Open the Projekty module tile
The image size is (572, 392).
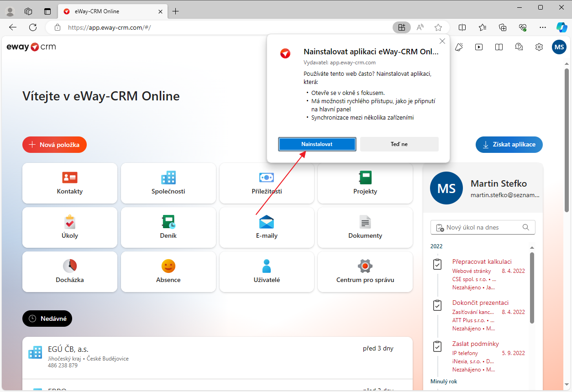[365, 183]
